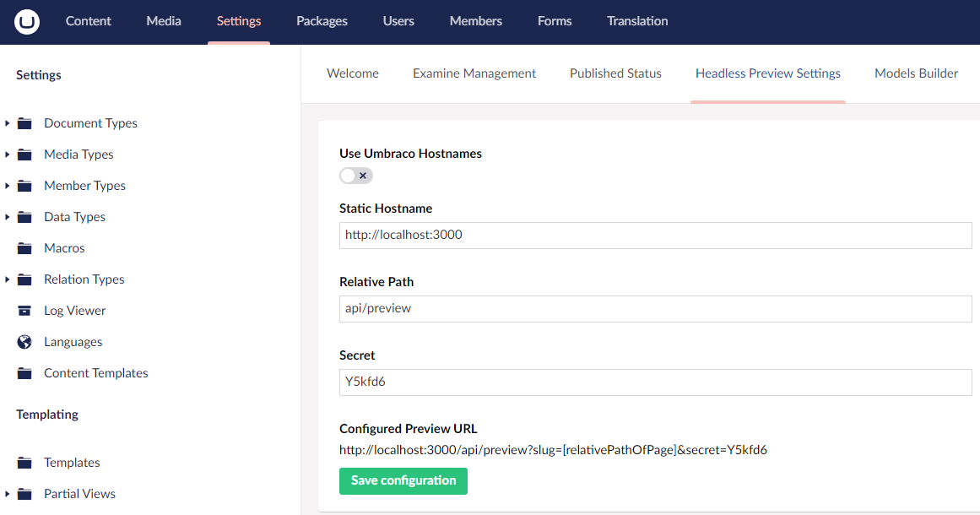Image resolution: width=980 pixels, height=515 pixels.
Task: Select the Media Types tree label
Action: [x=79, y=154]
